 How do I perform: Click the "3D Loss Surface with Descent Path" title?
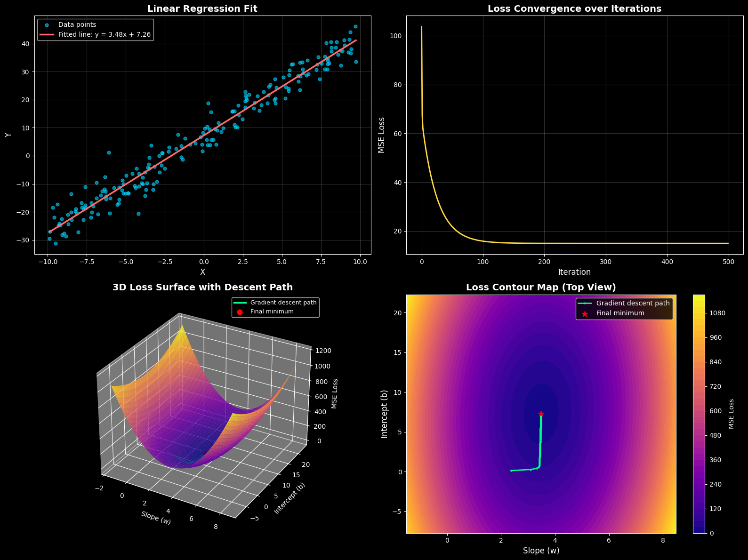click(x=202, y=287)
